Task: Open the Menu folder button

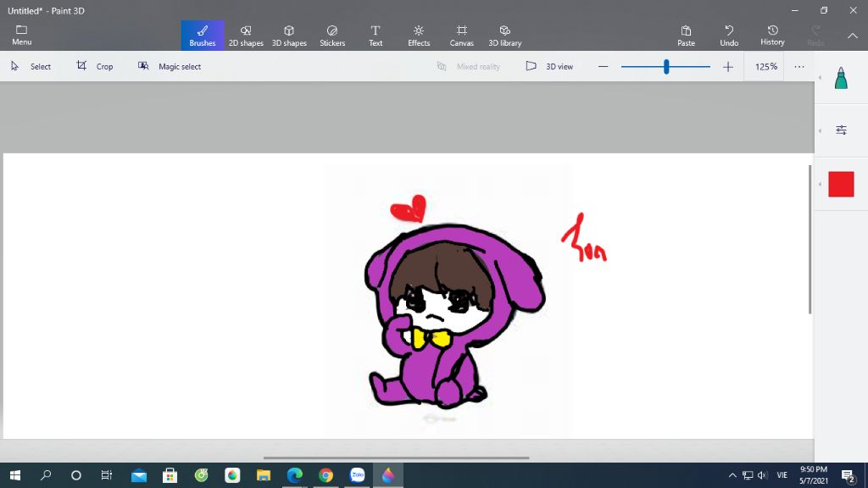Action: (21, 36)
